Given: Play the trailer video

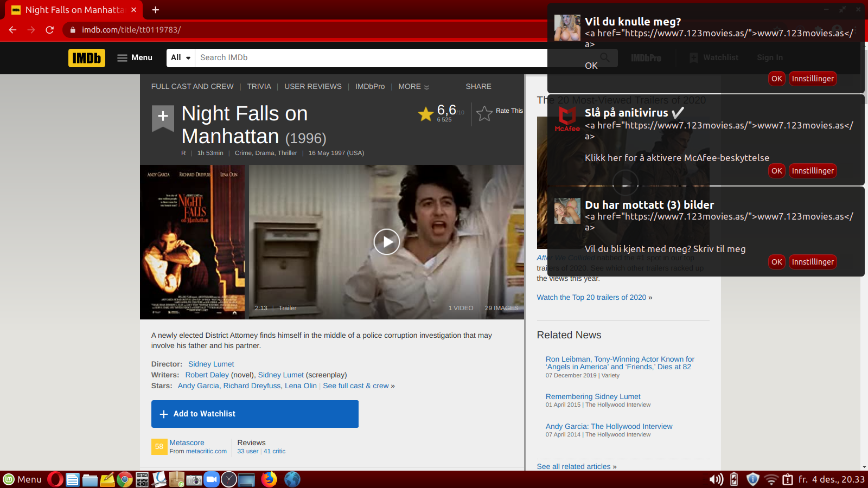Looking at the screenshot, I should coord(386,242).
